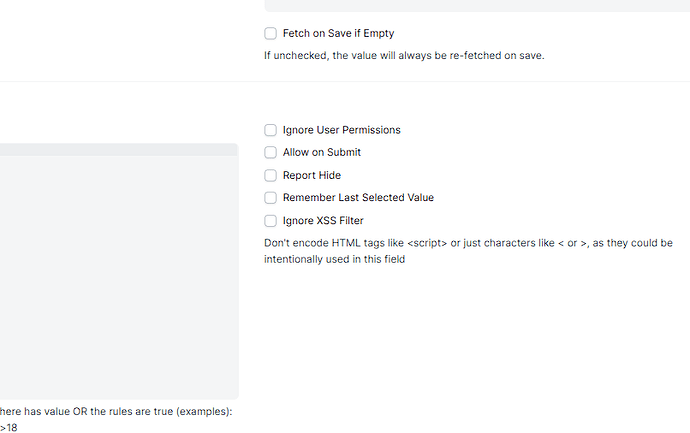The image size is (690, 433).
Task: Turn on the Ignore XSS Filter checkbox
Action: tap(270, 221)
